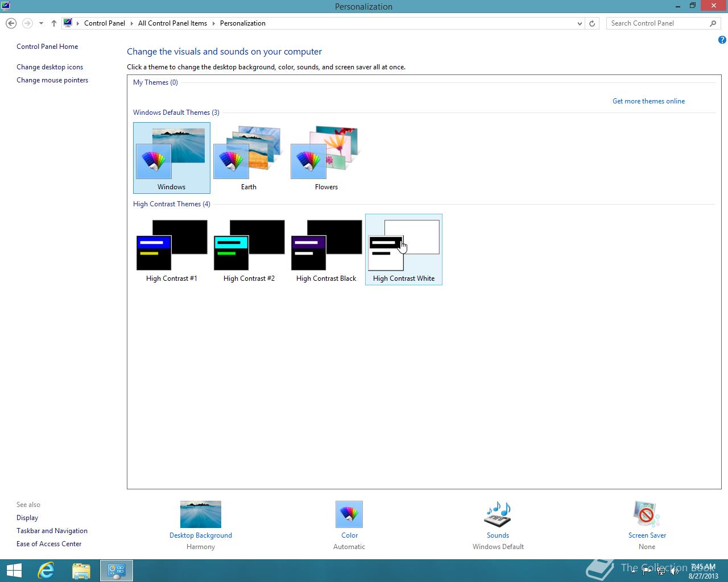Open Ease of Access Center link
This screenshot has height=582, width=728.
pyautogui.click(x=49, y=544)
